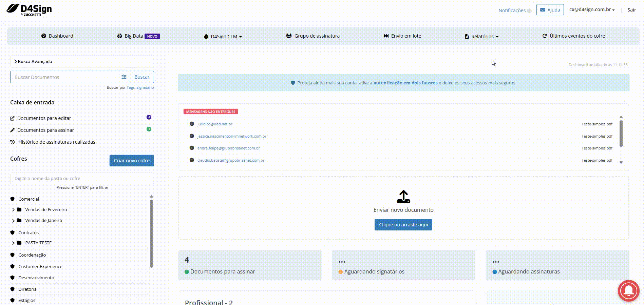Click the signatário search link

tap(145, 87)
